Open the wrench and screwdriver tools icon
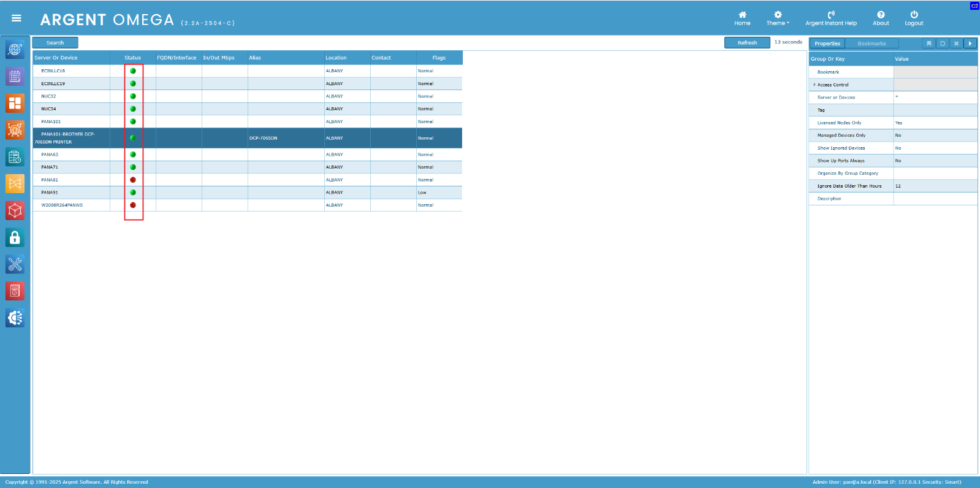The width and height of the screenshot is (980, 488). (x=15, y=264)
